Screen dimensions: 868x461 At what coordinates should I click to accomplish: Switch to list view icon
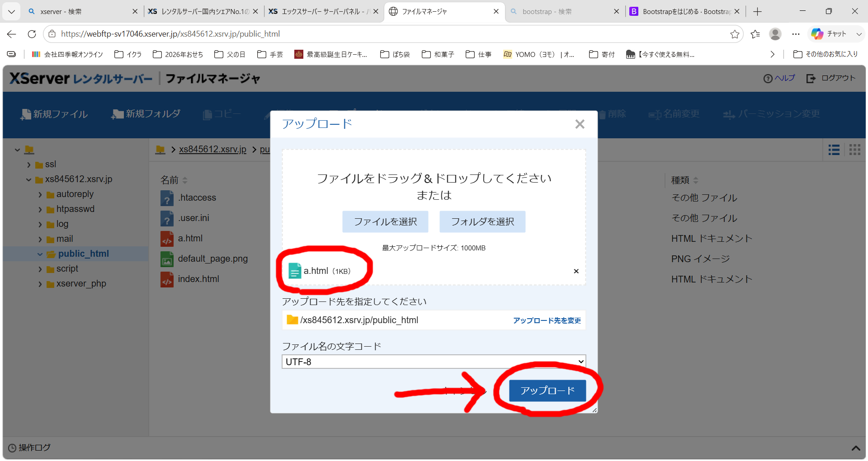tap(834, 150)
